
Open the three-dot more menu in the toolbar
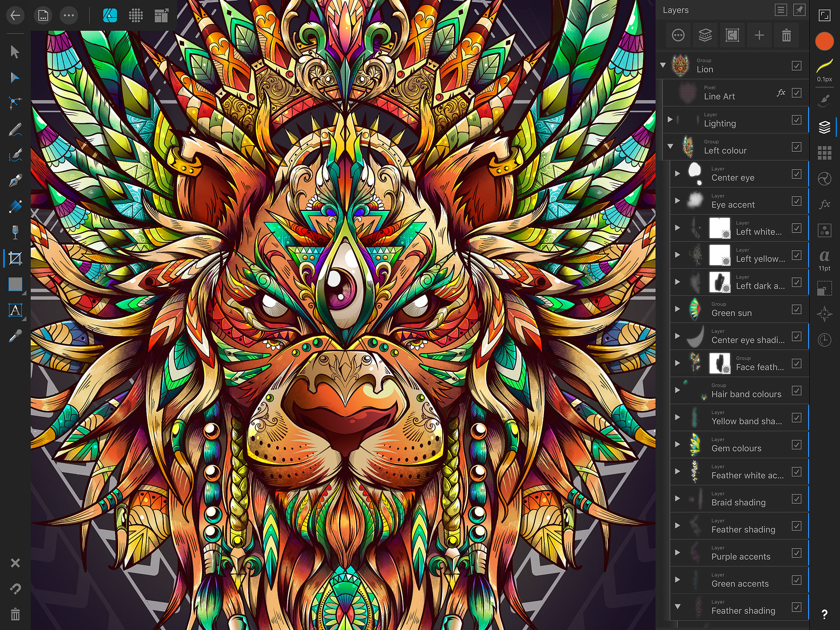point(69,16)
